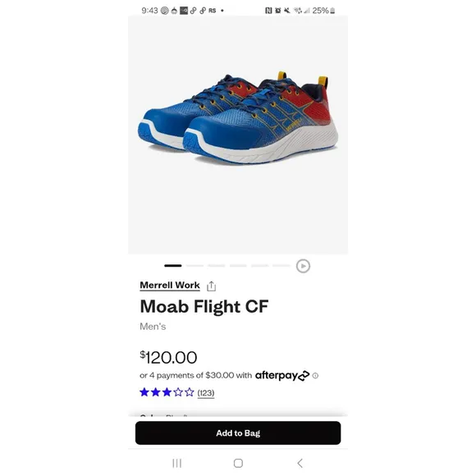Tap the mute icon in status bar

287,11
